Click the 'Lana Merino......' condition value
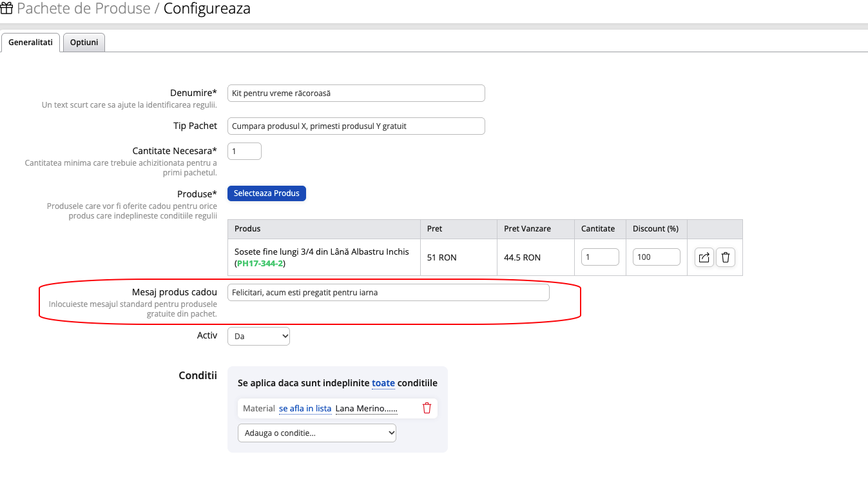The width and height of the screenshot is (868, 481). tap(367, 408)
